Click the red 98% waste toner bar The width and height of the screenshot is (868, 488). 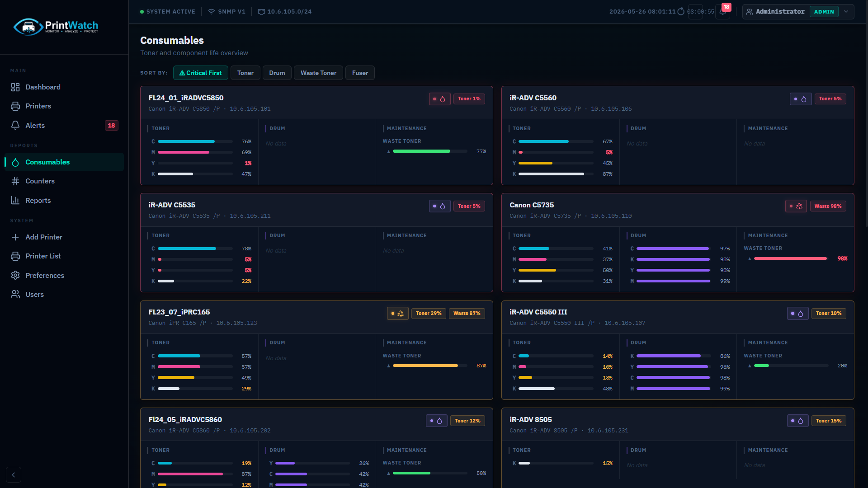pos(791,258)
